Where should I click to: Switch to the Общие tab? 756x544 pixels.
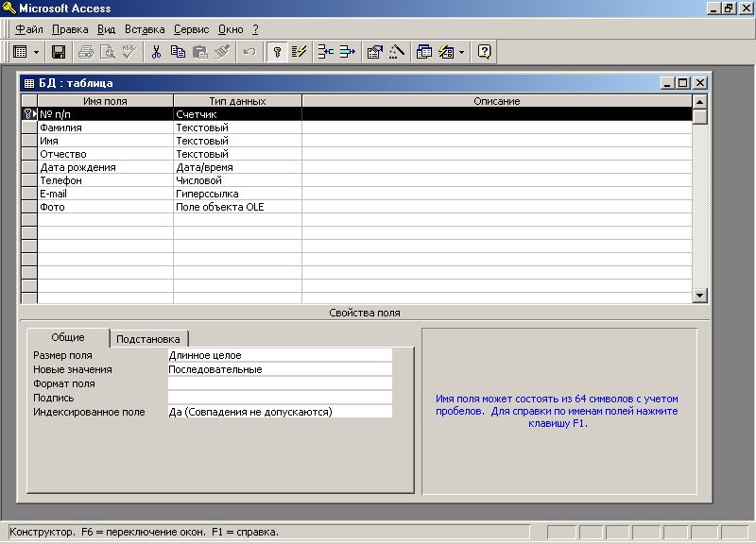coord(68,337)
